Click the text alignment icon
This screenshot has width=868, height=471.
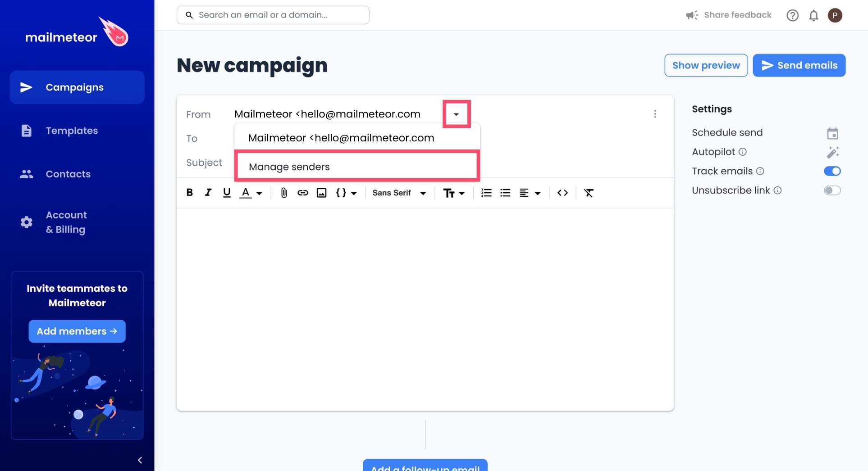(x=524, y=193)
